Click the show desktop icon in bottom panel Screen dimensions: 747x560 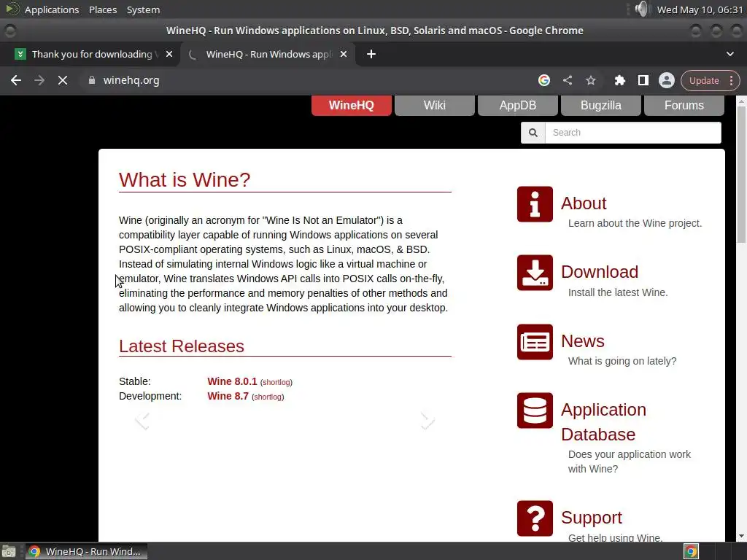pos(9,551)
